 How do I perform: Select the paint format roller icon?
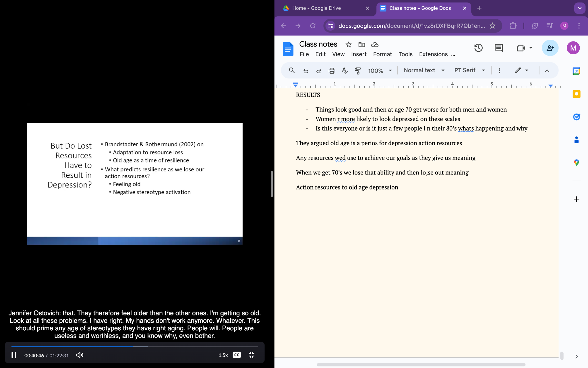point(358,71)
